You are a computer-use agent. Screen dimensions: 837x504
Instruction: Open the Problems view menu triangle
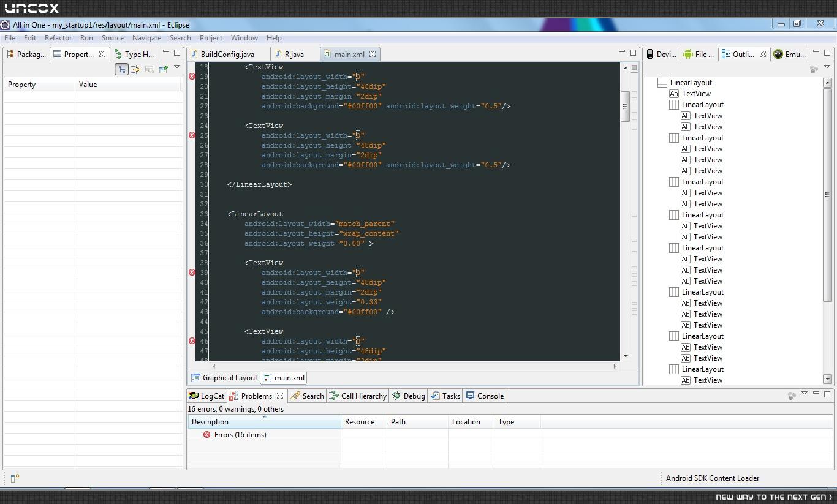tap(805, 393)
